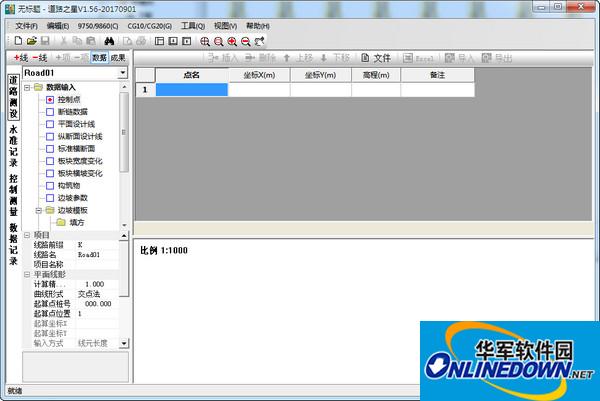The height and width of the screenshot is (401, 600).
Task: Click the remove line (-线) button
Action: click(41, 58)
